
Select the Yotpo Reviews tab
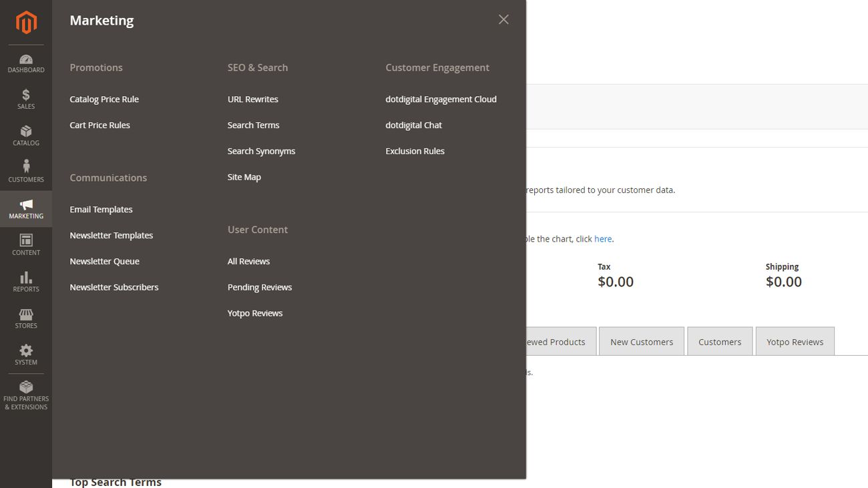click(795, 341)
